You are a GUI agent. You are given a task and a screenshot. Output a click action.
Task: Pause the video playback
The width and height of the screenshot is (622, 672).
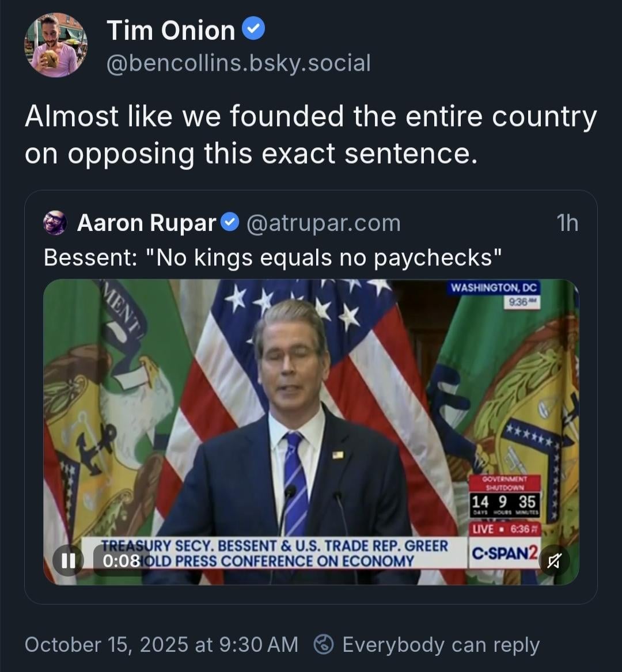[67, 560]
